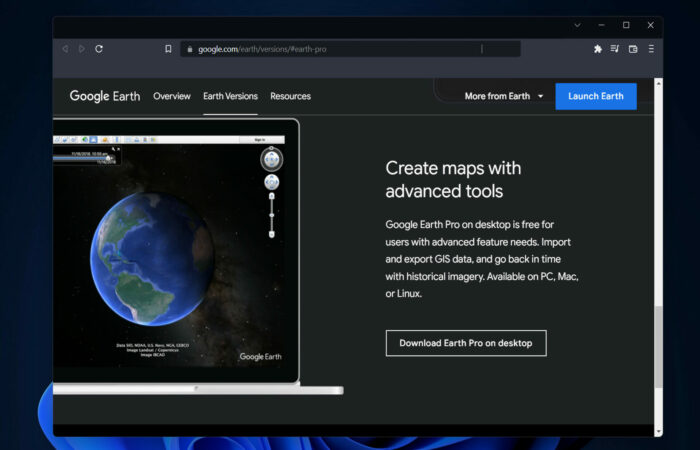
Task: Select the Earth Versions tab
Action: [x=230, y=96]
